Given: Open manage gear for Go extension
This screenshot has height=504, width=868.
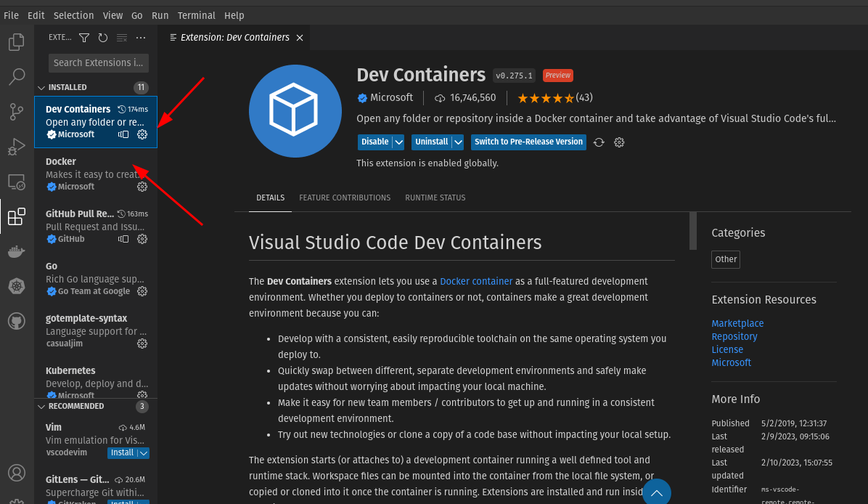Looking at the screenshot, I should 142,291.
